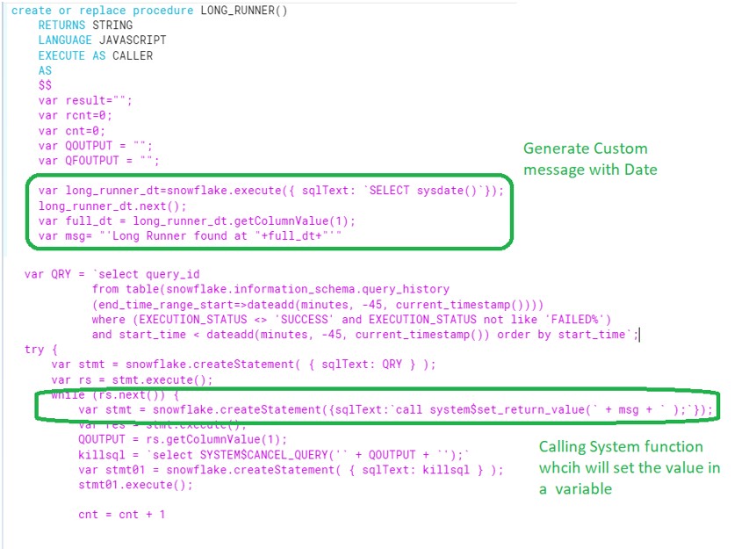Click the system$set_return_value call statement
The image size is (756, 549).
click(x=378, y=408)
